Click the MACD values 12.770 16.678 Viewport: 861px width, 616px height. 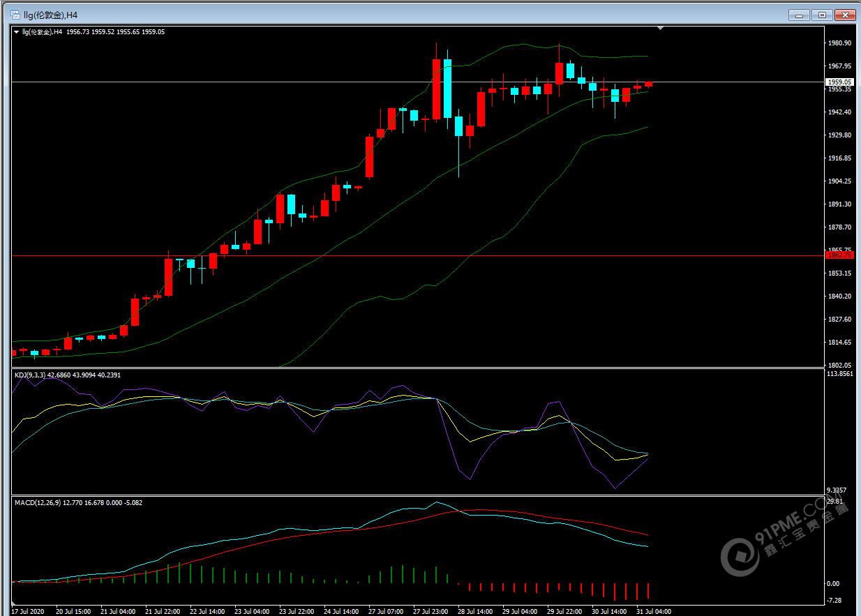82,502
